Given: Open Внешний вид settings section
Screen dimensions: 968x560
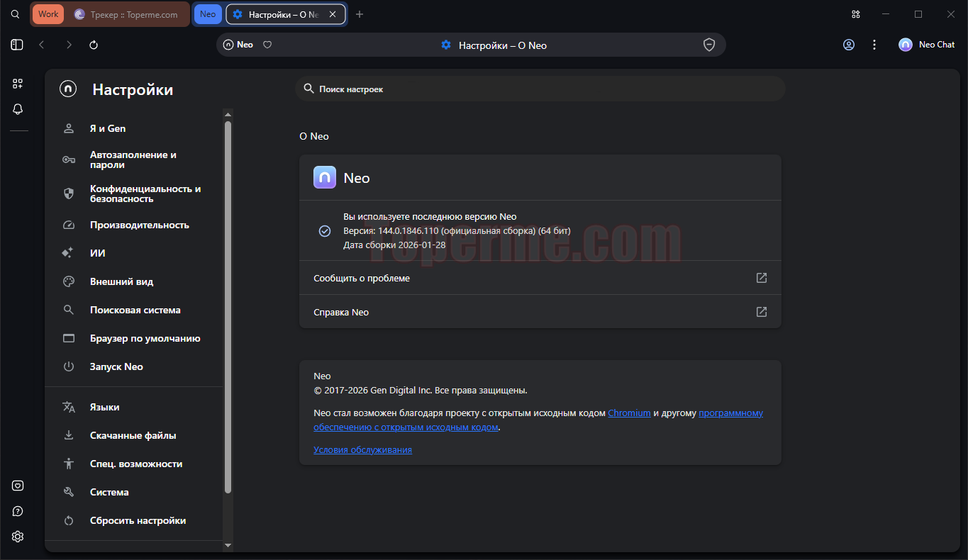Looking at the screenshot, I should coord(135,281).
